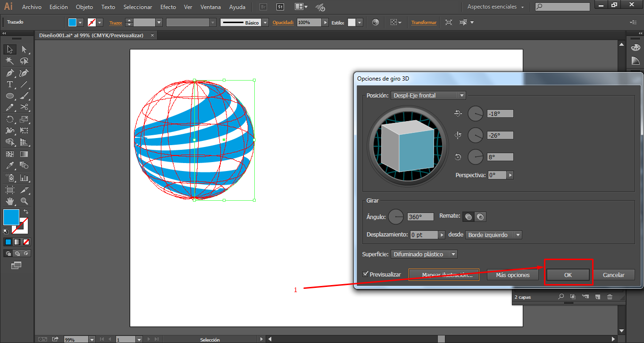Toggle the Previsualizar checkbox

click(x=366, y=274)
